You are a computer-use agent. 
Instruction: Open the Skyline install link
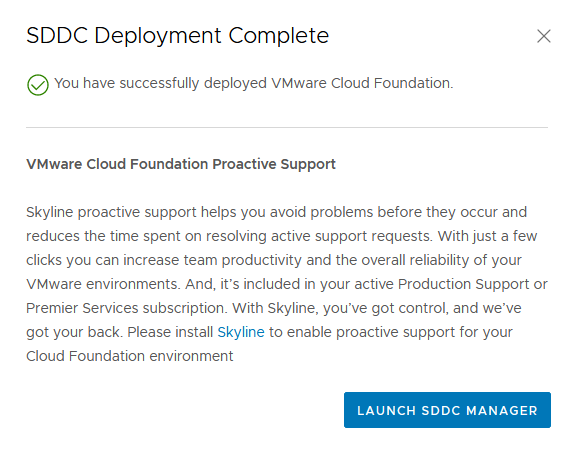click(x=241, y=332)
